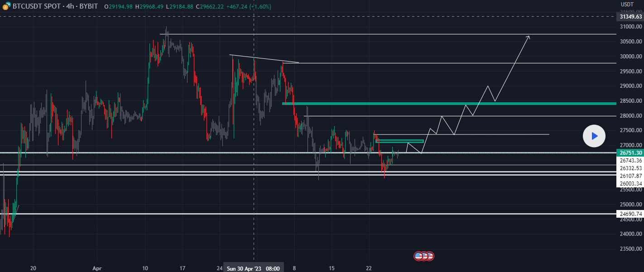Open the leftmost US flag economic event
644x272 pixels.
(x=418, y=256)
